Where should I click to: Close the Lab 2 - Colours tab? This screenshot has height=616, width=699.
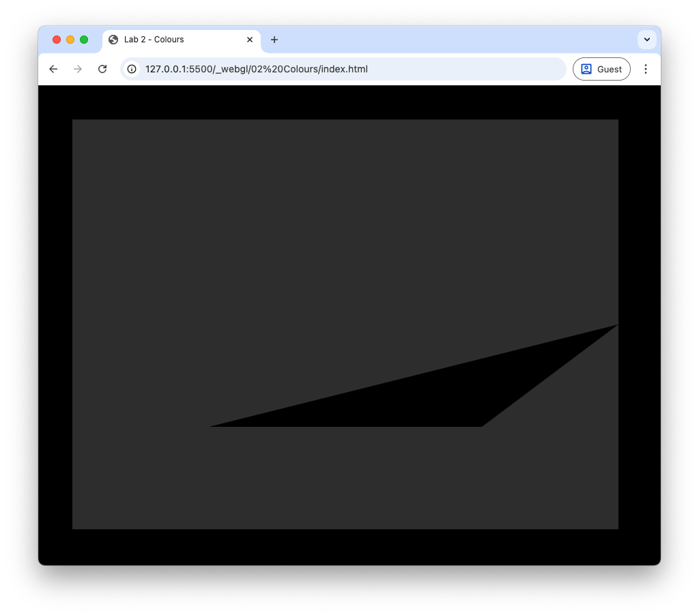coord(250,40)
